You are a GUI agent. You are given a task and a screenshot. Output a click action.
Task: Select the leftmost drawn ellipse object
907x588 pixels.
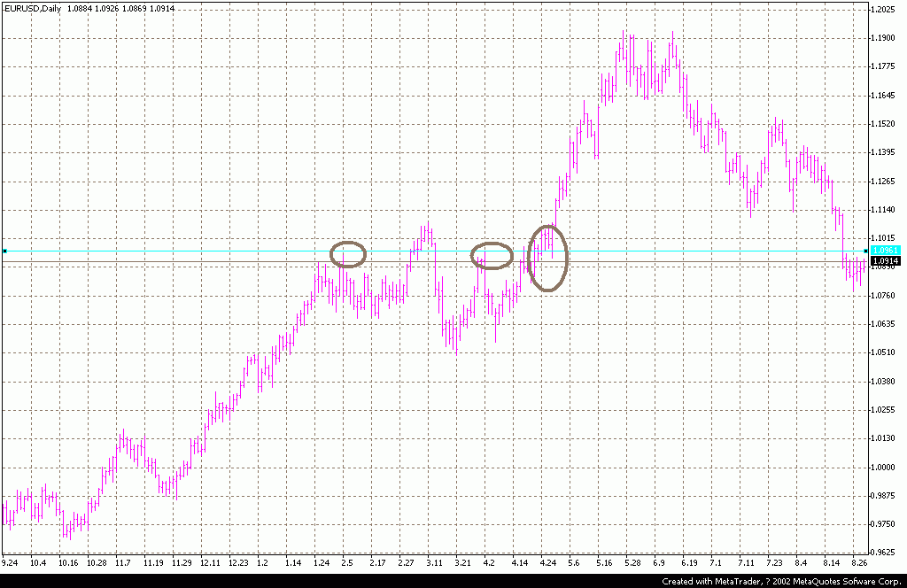349,254
